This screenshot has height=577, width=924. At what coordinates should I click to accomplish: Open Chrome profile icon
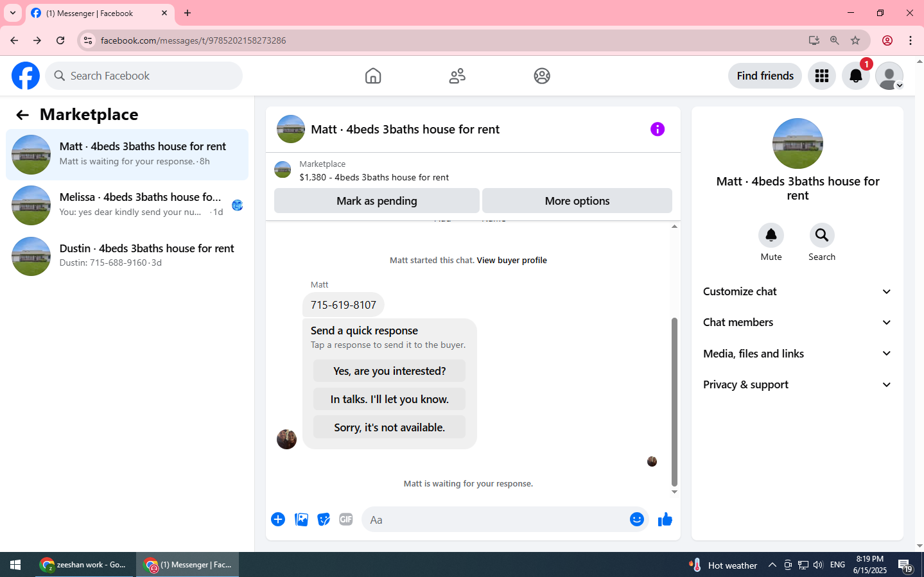click(x=887, y=40)
